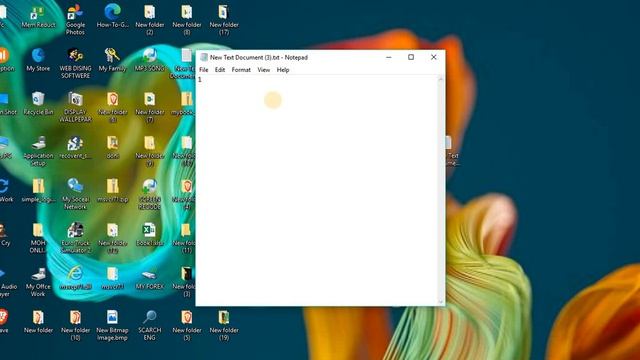Click inside the Notepad text area
The width and height of the screenshot is (640, 360).
click(317, 190)
